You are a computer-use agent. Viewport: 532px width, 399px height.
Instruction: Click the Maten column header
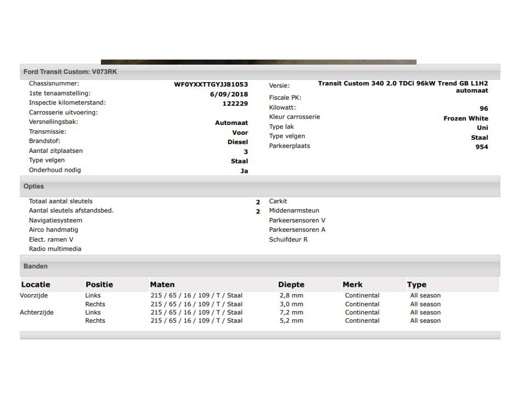162,285
